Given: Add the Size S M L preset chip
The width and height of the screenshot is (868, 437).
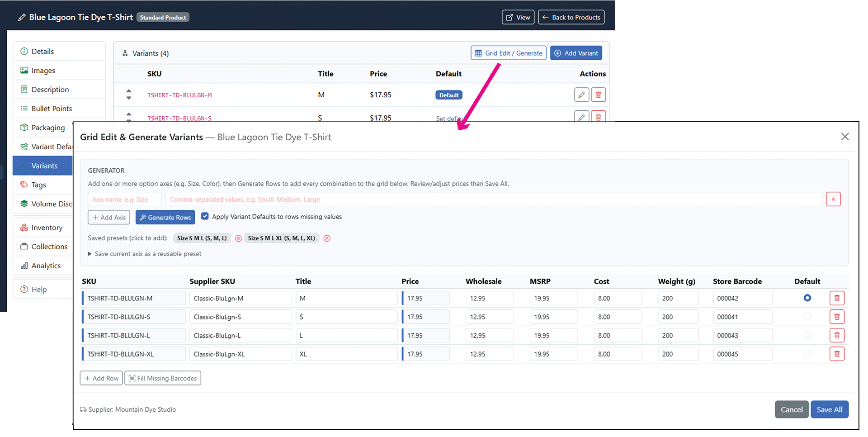Looking at the screenshot, I should point(202,238).
